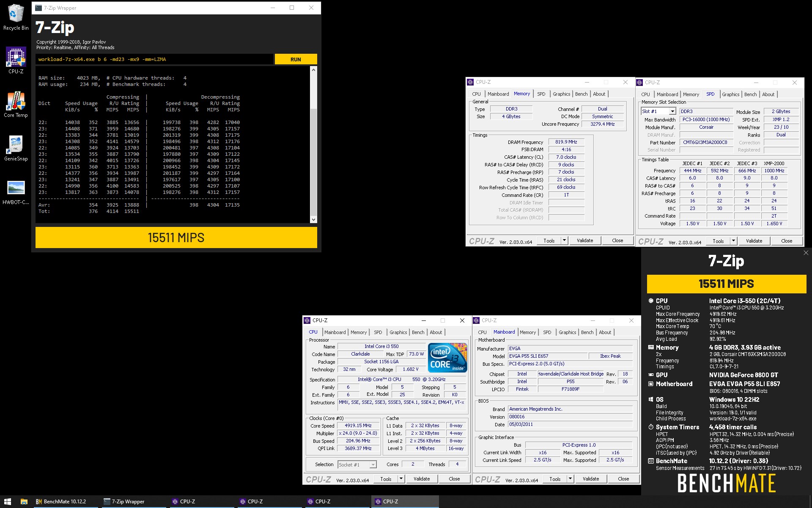Image resolution: width=812 pixels, height=508 pixels.
Task: Select the SPD tab in Mainboard CPU-Z window
Action: tap(547, 332)
